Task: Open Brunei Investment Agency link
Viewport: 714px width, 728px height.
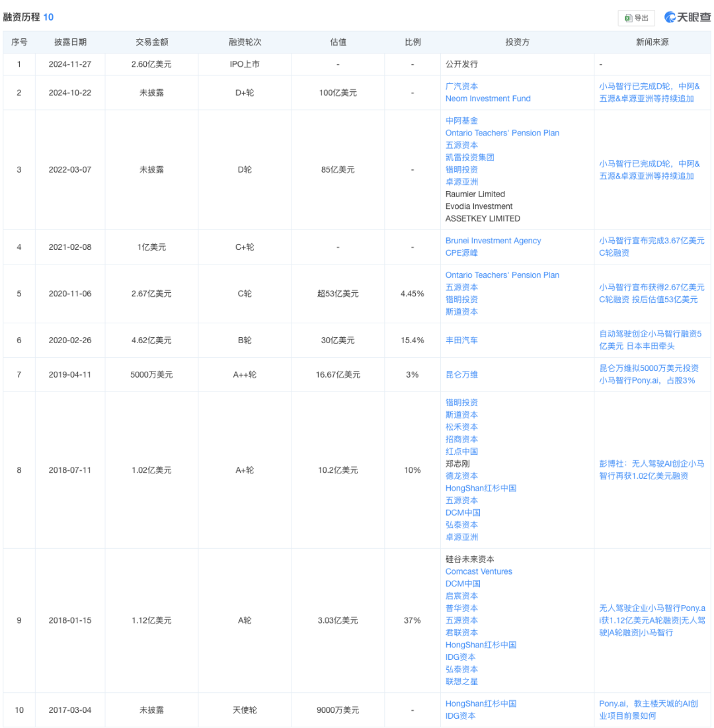Action: (493, 241)
